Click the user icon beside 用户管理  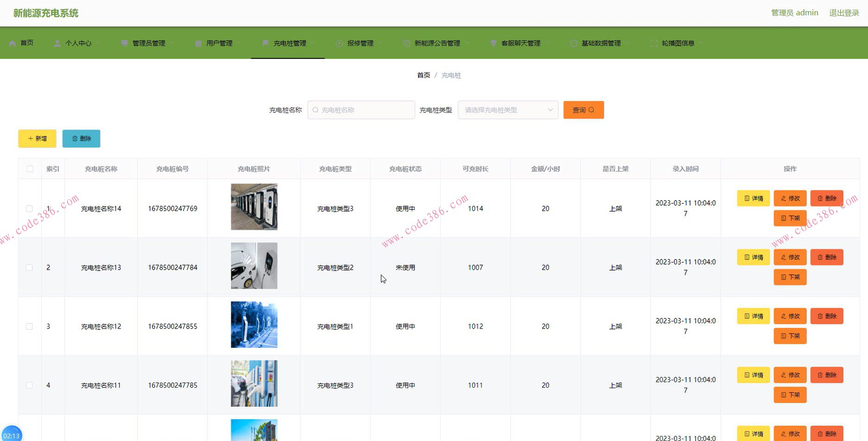pyautogui.click(x=198, y=43)
